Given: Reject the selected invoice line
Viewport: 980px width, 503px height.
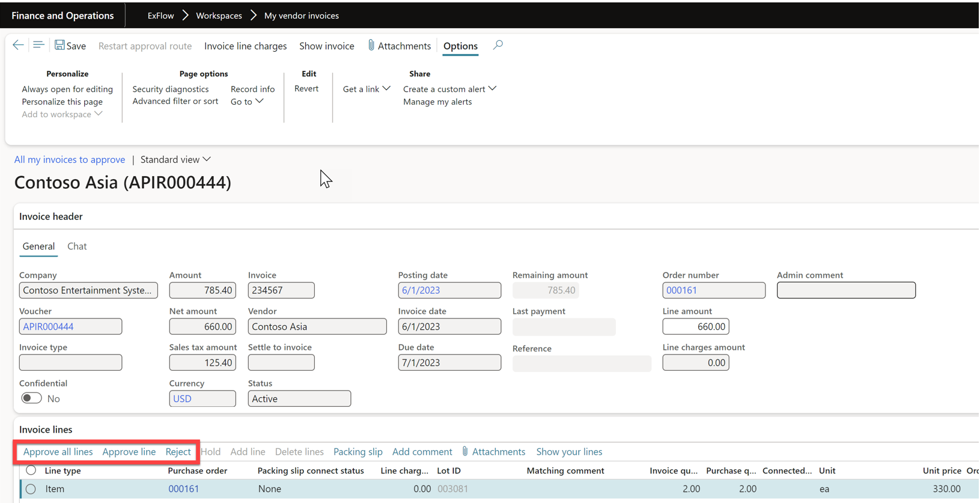Looking at the screenshot, I should [x=178, y=451].
